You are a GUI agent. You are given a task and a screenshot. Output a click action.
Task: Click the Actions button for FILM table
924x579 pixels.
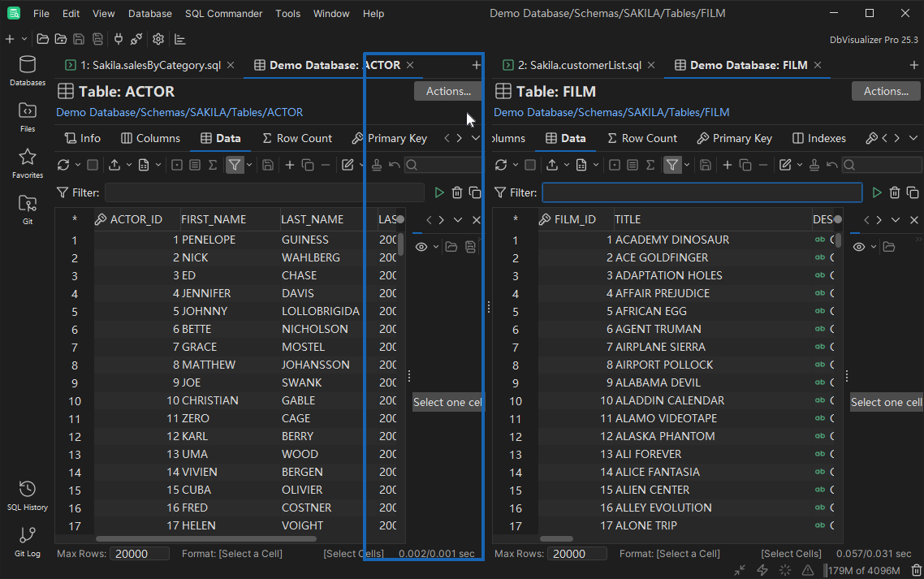click(x=886, y=91)
